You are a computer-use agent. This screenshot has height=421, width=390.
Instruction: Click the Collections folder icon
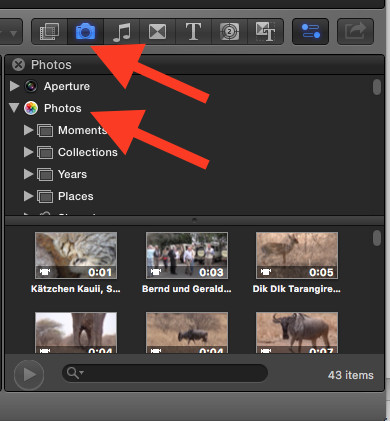(x=45, y=152)
